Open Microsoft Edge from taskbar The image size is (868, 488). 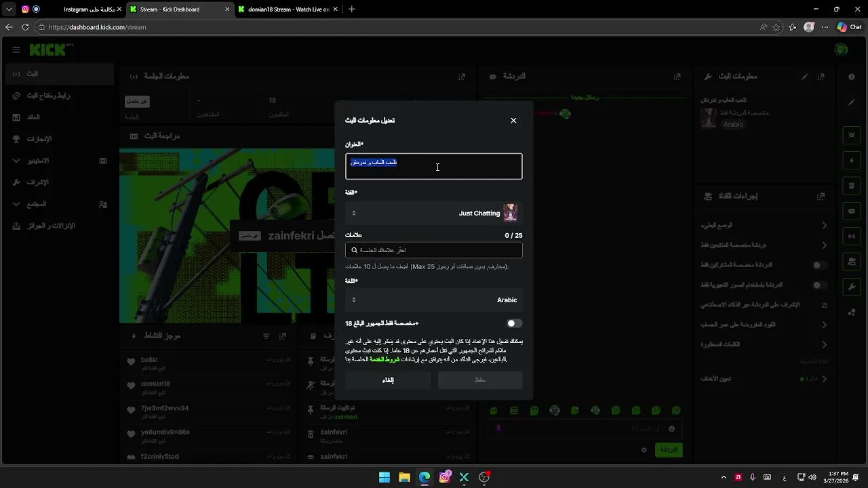point(425,477)
